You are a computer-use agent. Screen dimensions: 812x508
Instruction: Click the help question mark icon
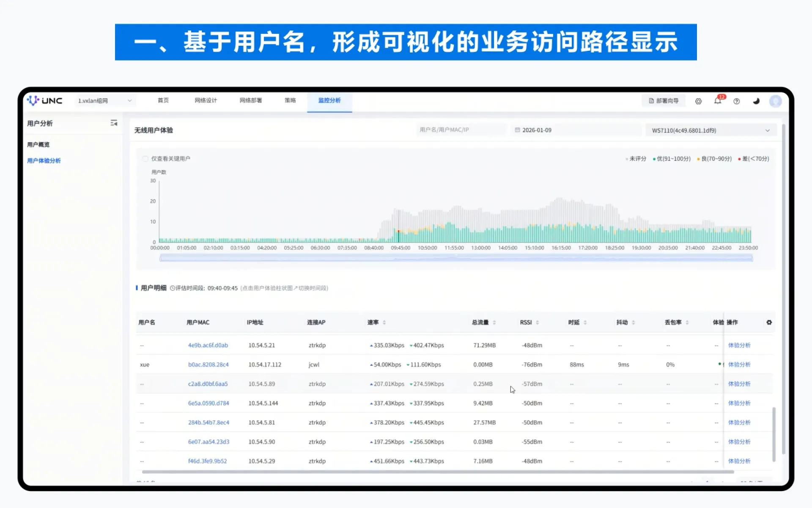(x=737, y=101)
